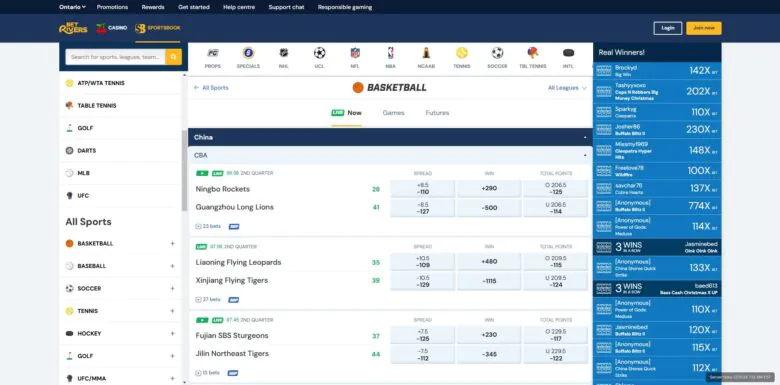Switch to the Futures tab
The height and width of the screenshot is (385, 780).
click(x=437, y=113)
